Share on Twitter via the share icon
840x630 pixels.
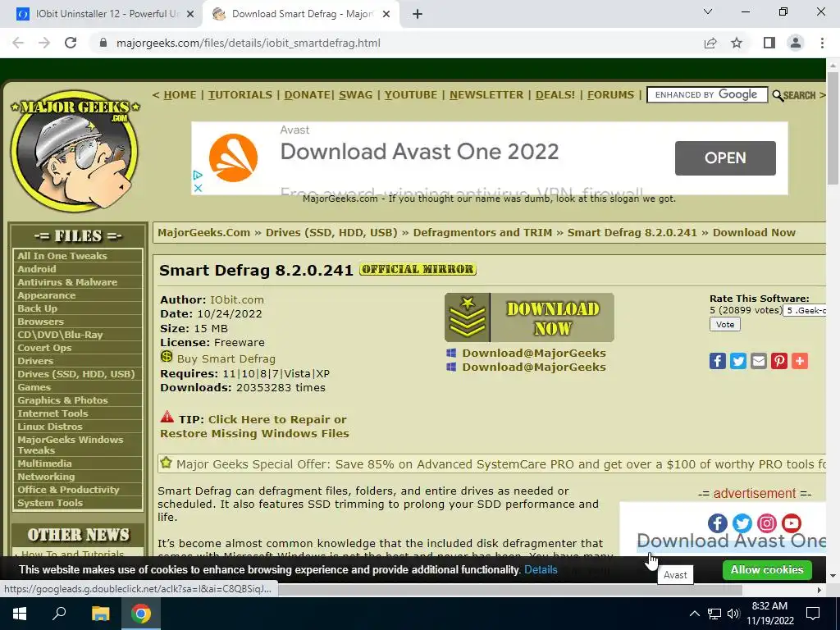tap(737, 361)
